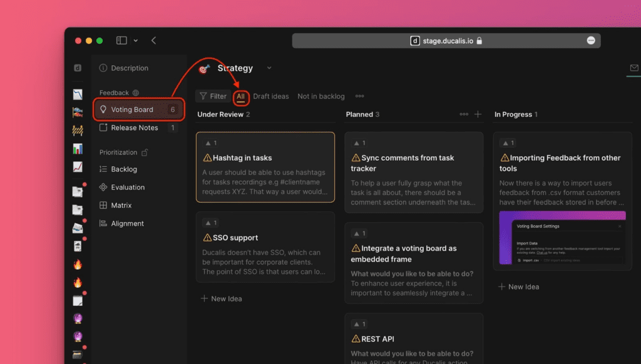Open the Planned column three-dot menu

click(464, 114)
